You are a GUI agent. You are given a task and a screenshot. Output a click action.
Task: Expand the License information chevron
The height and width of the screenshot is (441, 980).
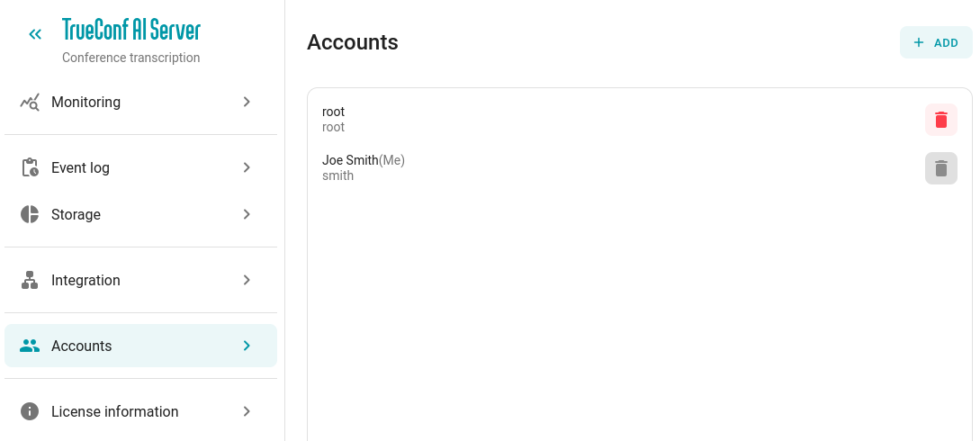click(247, 411)
